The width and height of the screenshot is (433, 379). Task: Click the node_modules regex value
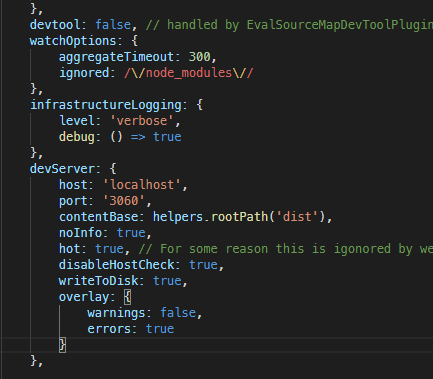189,73
